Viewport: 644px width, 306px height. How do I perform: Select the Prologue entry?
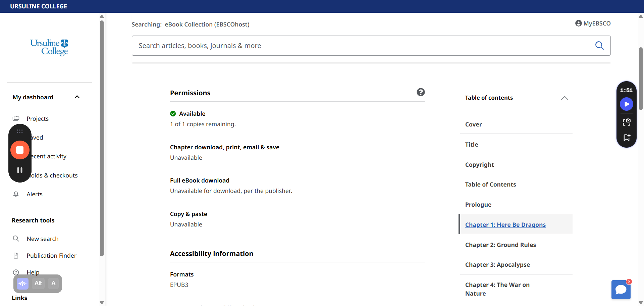coord(478,205)
